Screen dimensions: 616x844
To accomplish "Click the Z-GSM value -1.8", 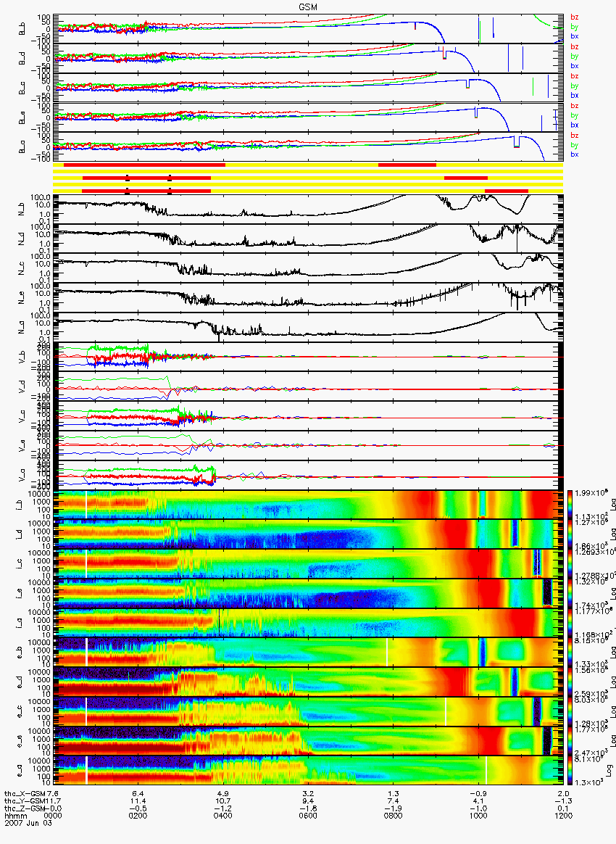I will (x=308, y=809).
